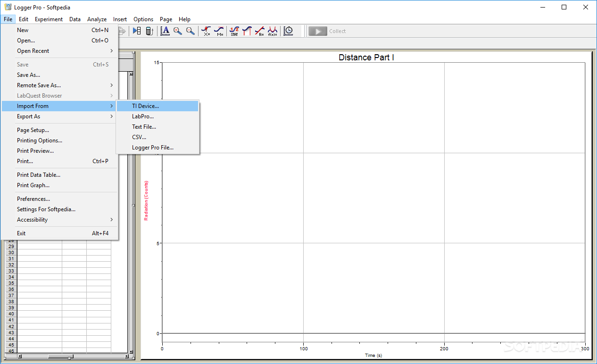Open the Help menu
The width and height of the screenshot is (597, 364).
[185, 19]
